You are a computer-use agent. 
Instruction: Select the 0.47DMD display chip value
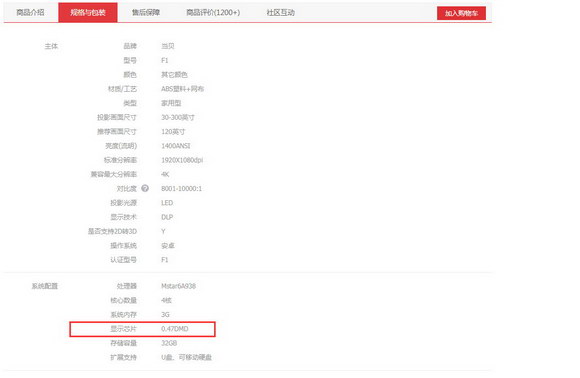click(x=175, y=329)
